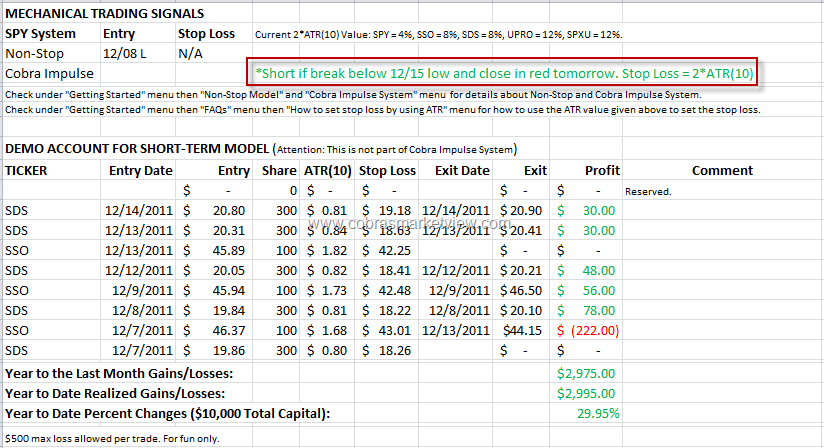Select the 44.15 exit price cell
Screen dimensions: 824x448
point(522,330)
